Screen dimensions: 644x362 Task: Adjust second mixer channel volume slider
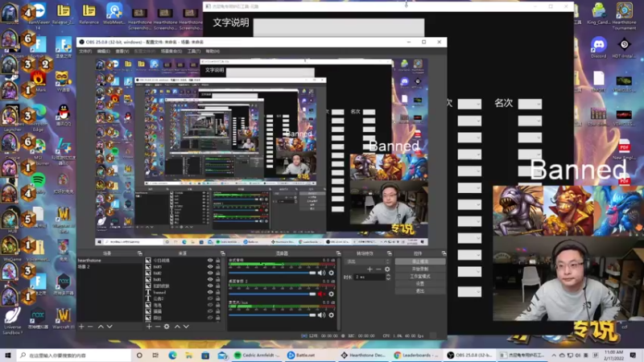272,294
